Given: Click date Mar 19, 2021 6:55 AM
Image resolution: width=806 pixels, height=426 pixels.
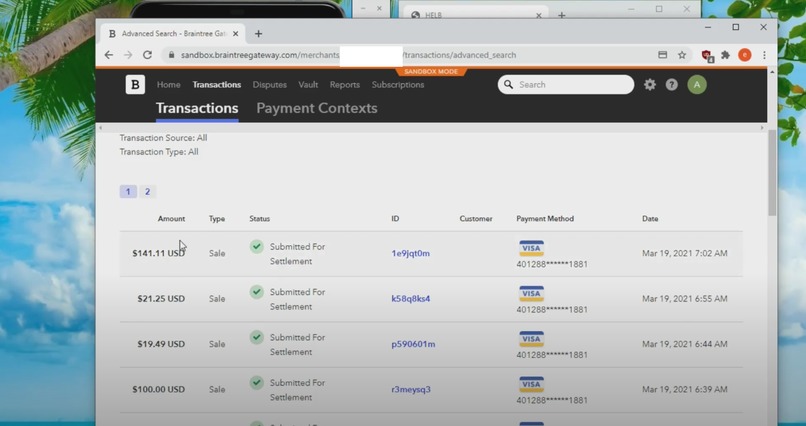Looking at the screenshot, I should click(685, 299).
